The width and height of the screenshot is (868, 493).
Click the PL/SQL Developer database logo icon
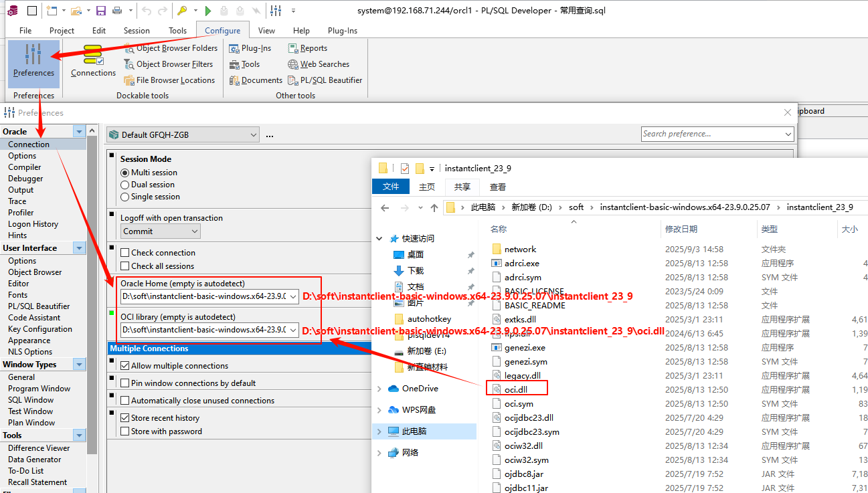coord(12,11)
